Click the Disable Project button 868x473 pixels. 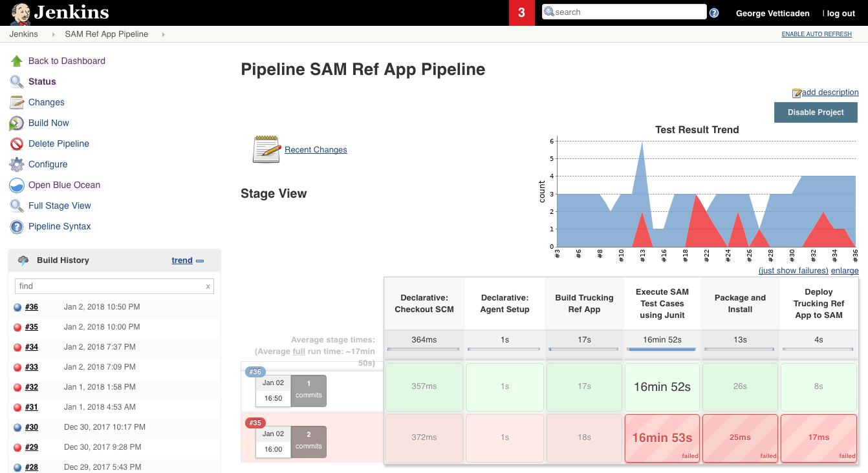[816, 112]
